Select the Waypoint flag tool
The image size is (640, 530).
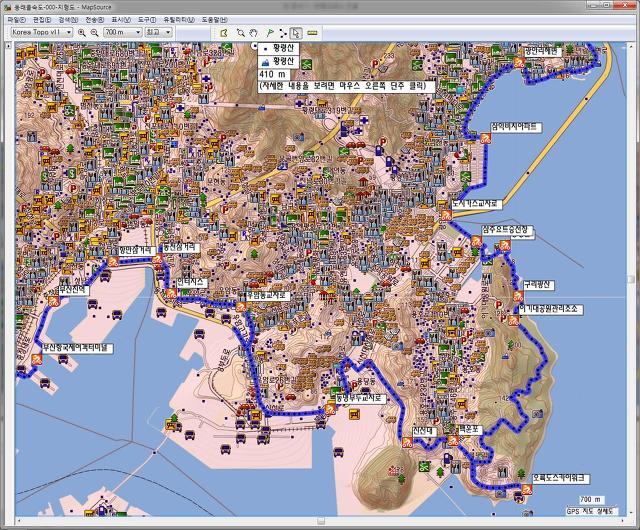269,33
